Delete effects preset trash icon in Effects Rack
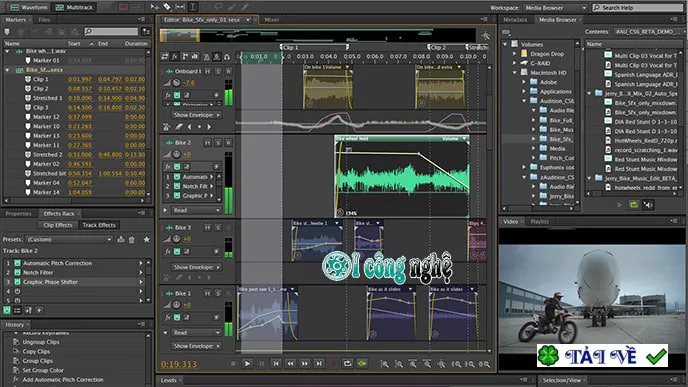The height and width of the screenshot is (387, 688). [x=132, y=240]
